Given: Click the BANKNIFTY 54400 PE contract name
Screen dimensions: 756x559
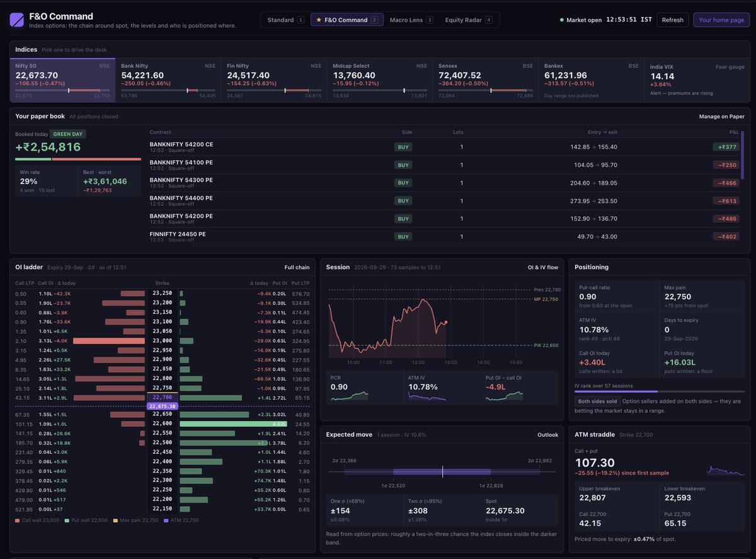Looking at the screenshot, I should [x=181, y=198].
